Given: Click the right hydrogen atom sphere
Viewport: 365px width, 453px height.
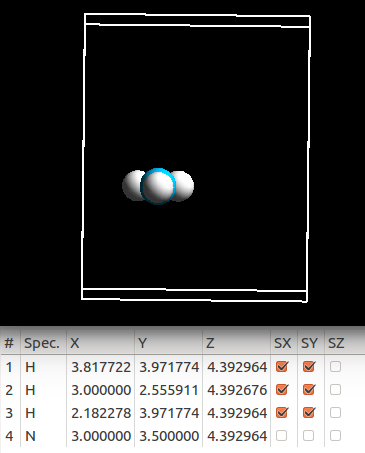Looking at the screenshot, I should pyautogui.click(x=184, y=186).
